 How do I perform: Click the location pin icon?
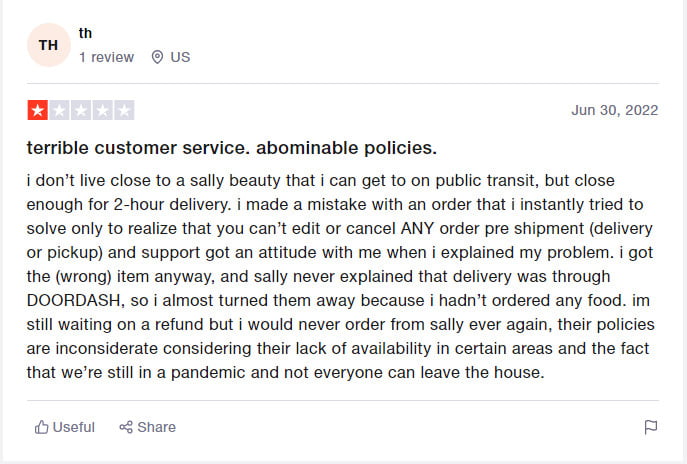pyautogui.click(x=157, y=57)
